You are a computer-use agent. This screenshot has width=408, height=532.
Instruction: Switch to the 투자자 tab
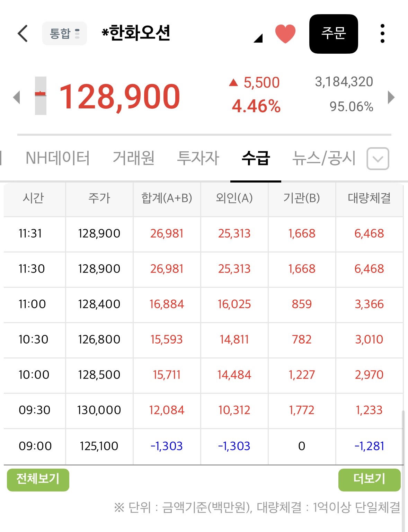coord(198,158)
